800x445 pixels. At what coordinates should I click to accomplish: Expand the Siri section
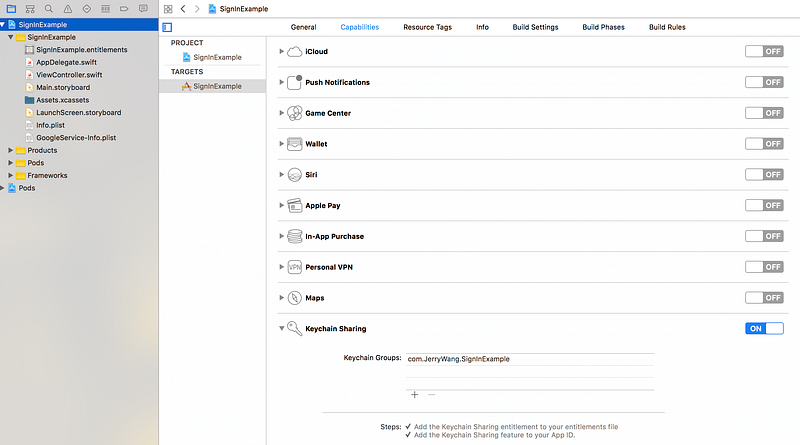[281, 175]
